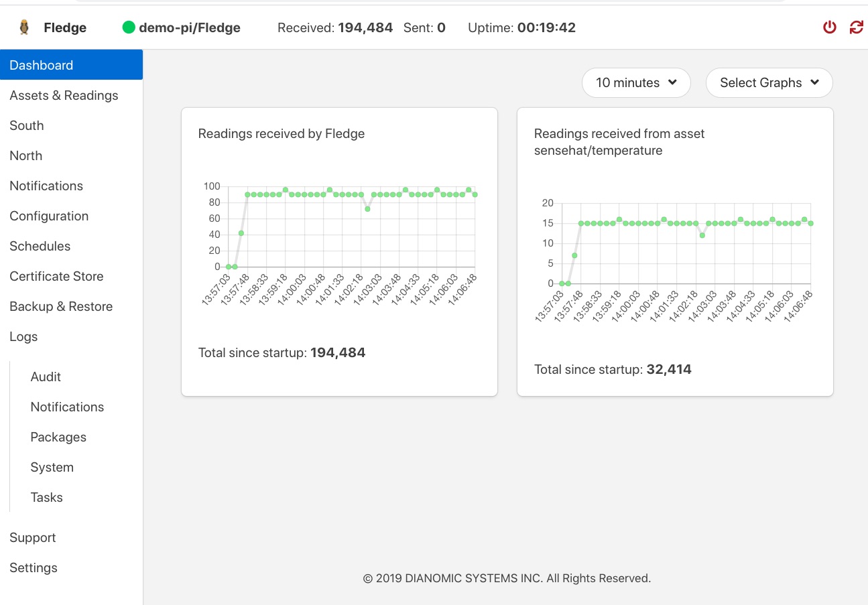Click the red restart refresh icon
Viewport: 868px width, 605px height.
coord(856,27)
